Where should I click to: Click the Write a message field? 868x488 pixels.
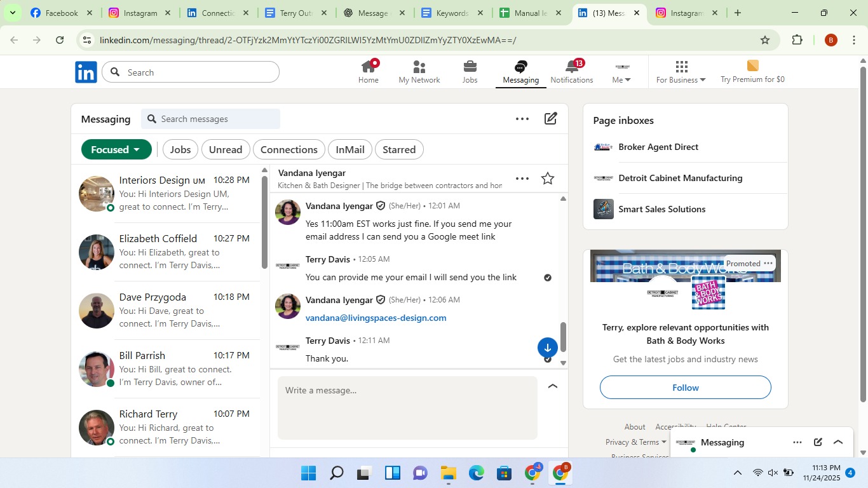(x=407, y=407)
